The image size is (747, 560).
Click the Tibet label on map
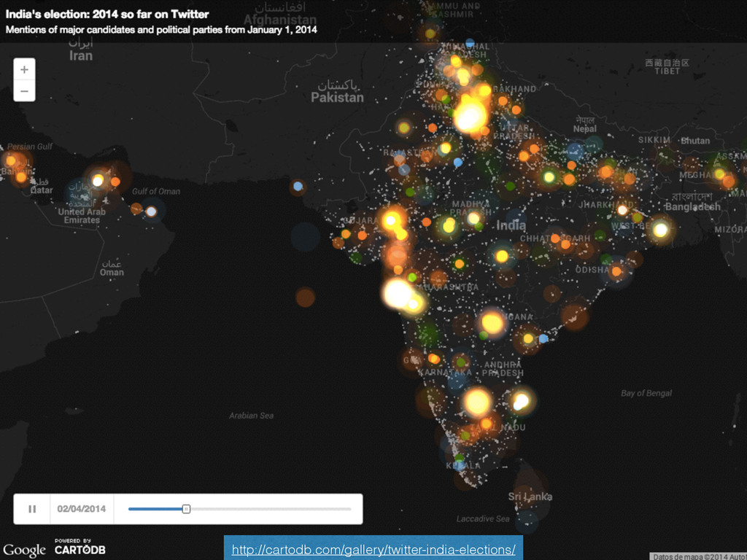click(x=667, y=67)
